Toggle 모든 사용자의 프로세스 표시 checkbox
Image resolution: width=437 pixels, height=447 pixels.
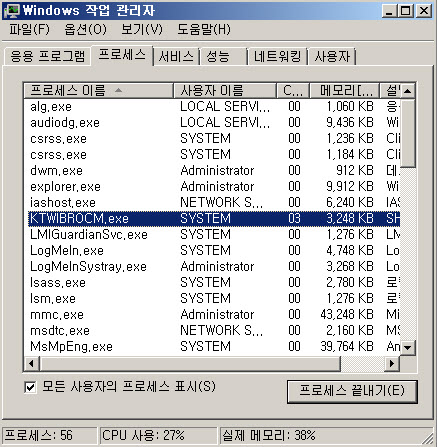(x=31, y=387)
